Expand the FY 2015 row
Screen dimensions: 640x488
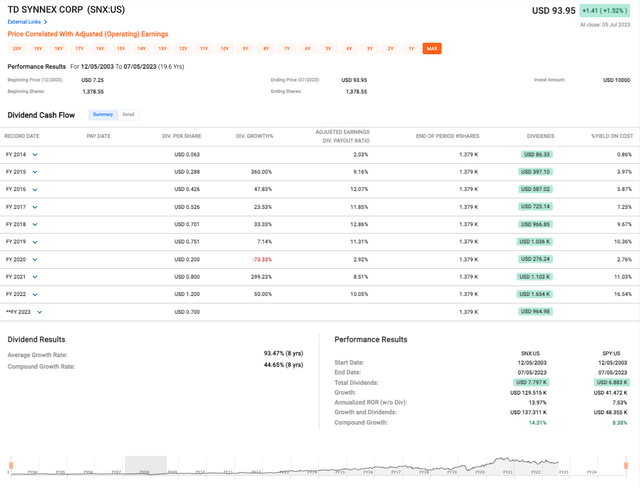click(35, 172)
